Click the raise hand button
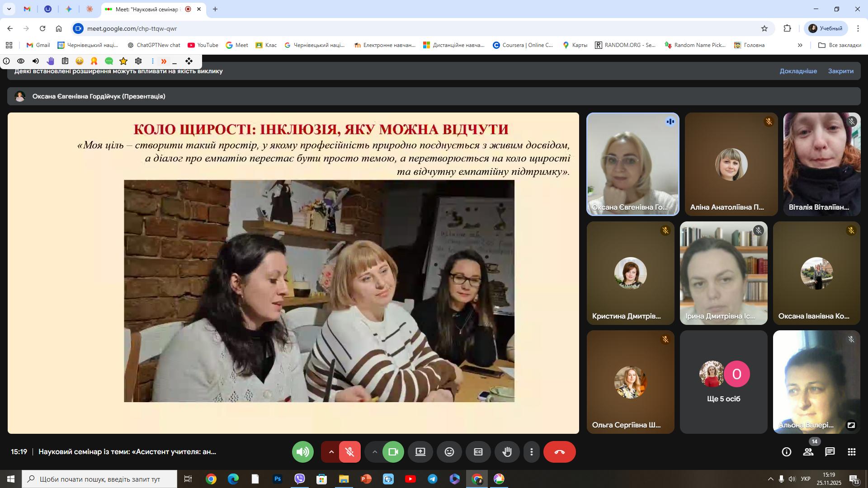The image size is (868, 488). point(507,452)
